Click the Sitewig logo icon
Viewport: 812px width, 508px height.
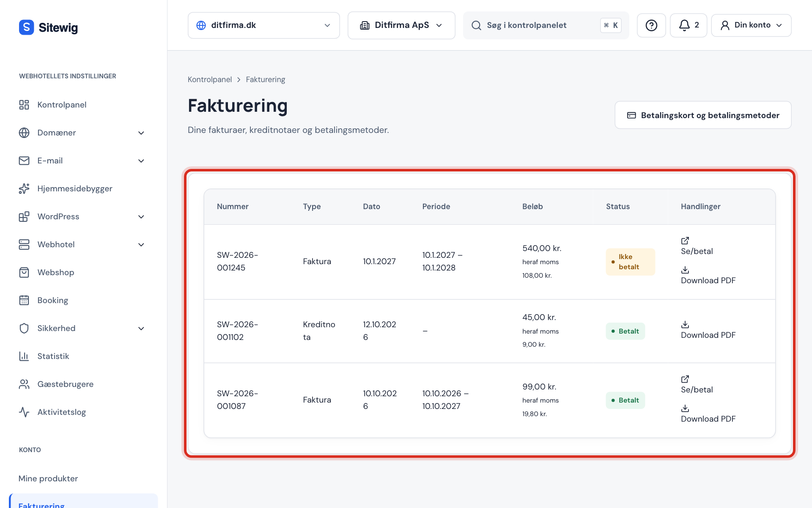pos(26,27)
